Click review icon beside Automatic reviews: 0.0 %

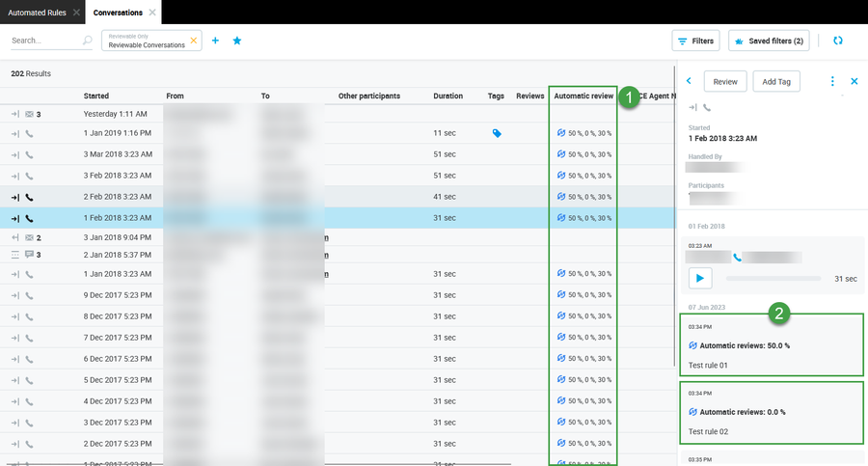point(692,412)
